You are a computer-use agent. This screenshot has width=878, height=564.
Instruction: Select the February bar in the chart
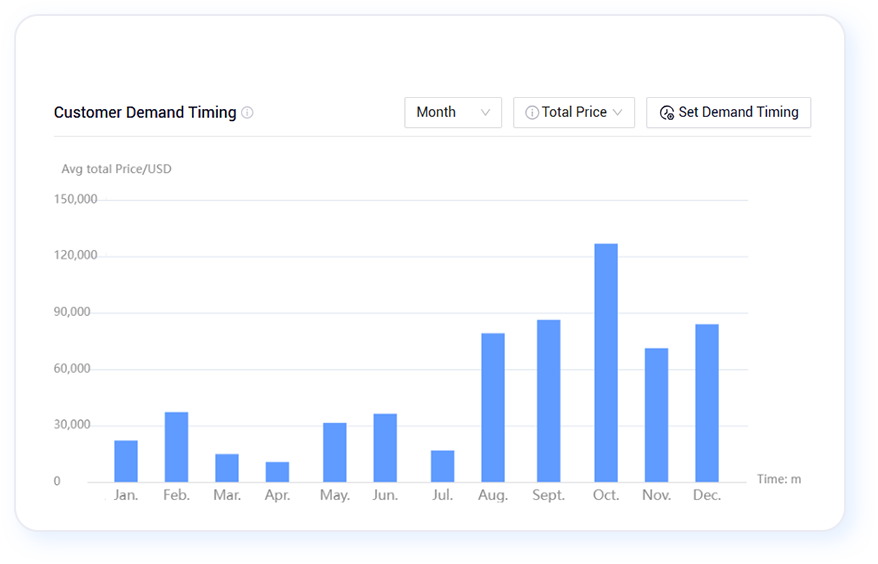176,447
